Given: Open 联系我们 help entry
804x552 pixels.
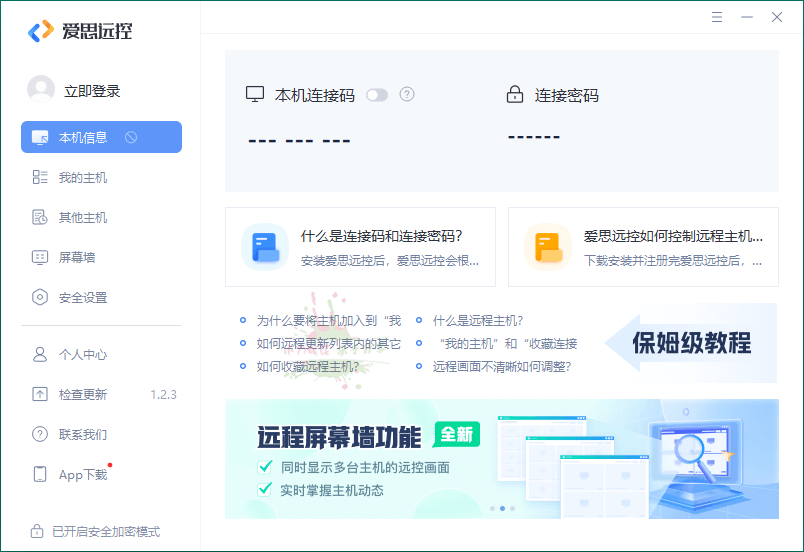Looking at the screenshot, I should coord(82,435).
